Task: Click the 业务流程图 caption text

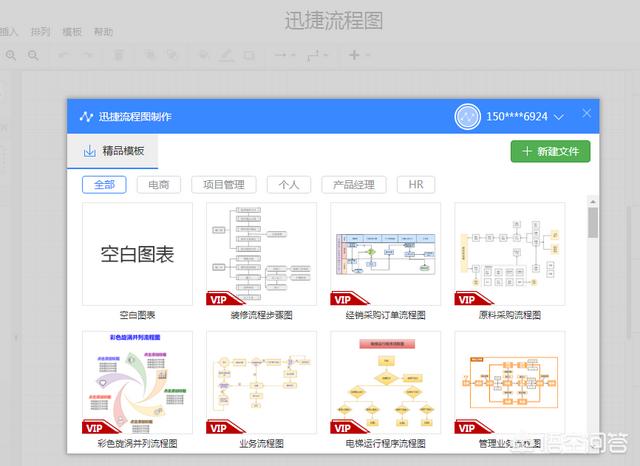Action: 261,444
